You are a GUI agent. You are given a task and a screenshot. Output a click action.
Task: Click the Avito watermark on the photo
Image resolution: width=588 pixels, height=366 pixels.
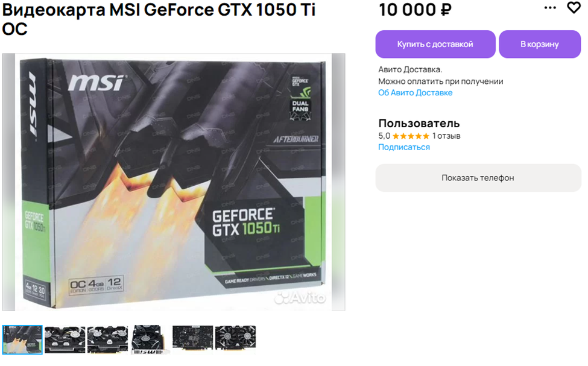pos(300,298)
